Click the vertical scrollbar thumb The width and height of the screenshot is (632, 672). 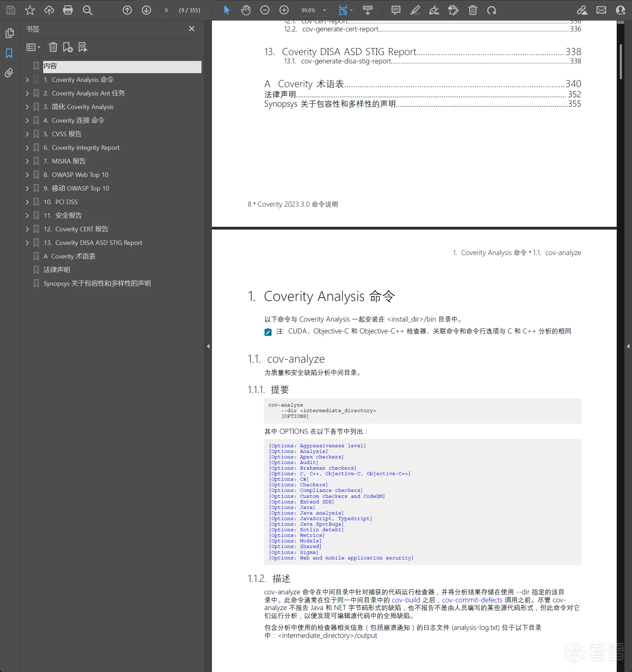point(621,62)
